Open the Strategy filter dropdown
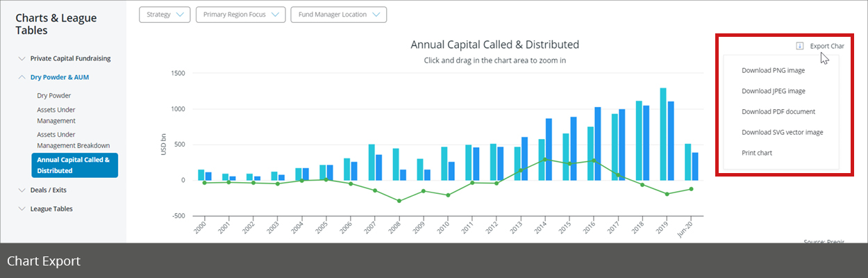 click(165, 15)
